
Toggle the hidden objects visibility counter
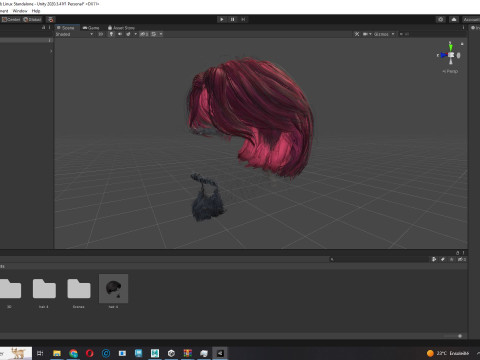click(144, 34)
